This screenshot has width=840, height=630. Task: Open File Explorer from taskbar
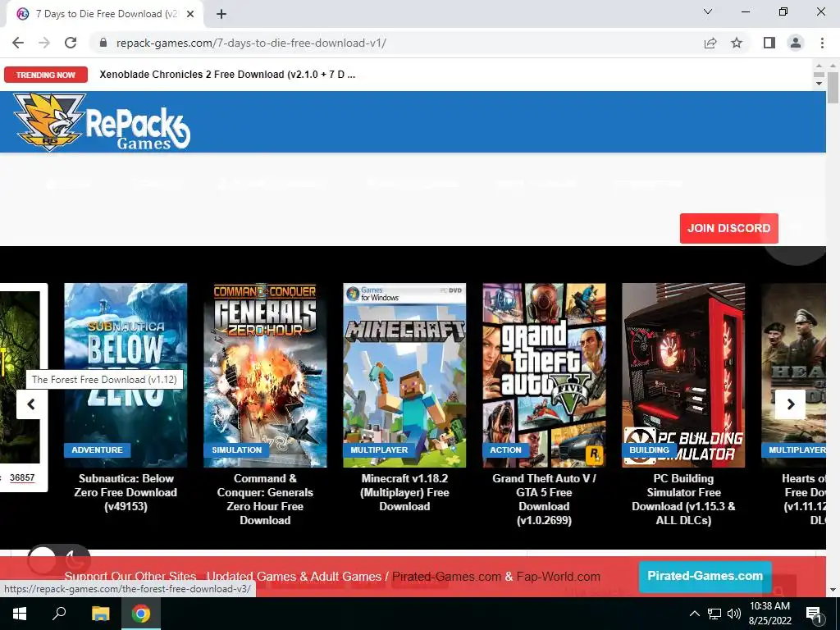coord(100,614)
